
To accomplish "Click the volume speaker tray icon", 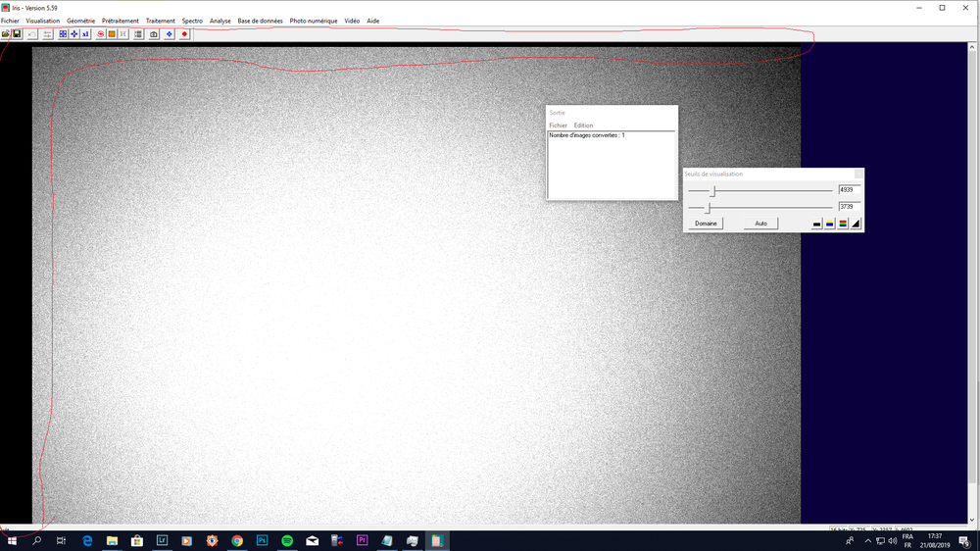I will point(893,541).
